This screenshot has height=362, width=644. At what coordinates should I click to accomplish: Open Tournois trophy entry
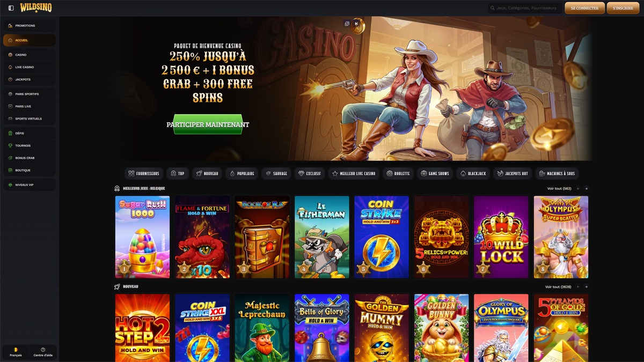click(x=30, y=145)
